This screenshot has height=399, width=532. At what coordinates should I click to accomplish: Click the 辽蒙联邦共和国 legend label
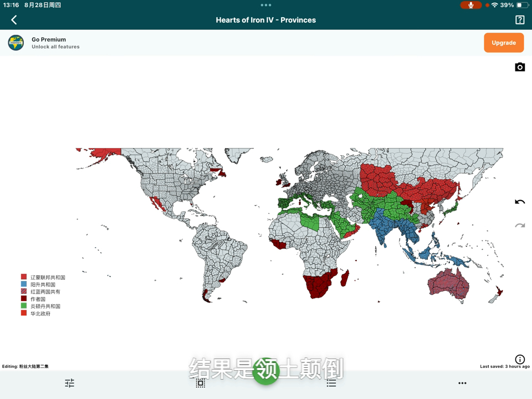(48, 277)
